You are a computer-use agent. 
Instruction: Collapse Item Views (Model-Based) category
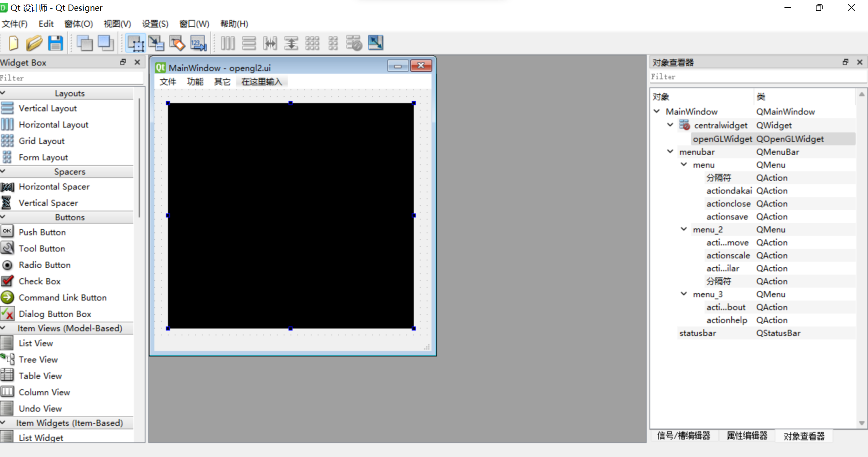(3, 328)
